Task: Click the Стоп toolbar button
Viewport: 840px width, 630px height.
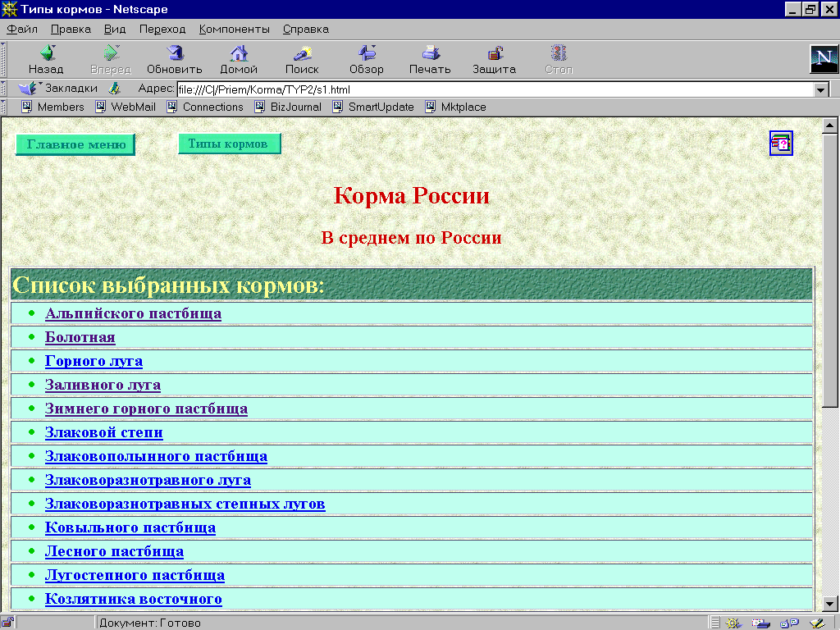Action: [559, 59]
